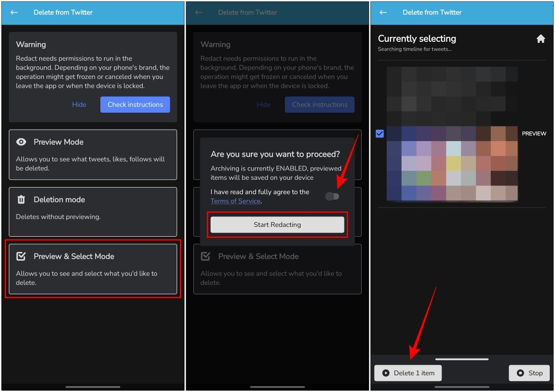Click Delete 1 item
The width and height of the screenshot is (555, 392).
(x=408, y=373)
